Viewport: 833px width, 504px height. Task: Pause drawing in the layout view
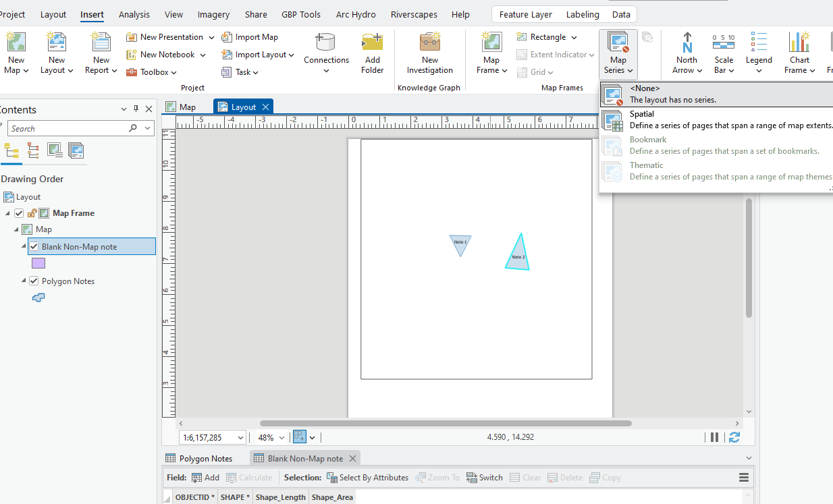point(714,437)
